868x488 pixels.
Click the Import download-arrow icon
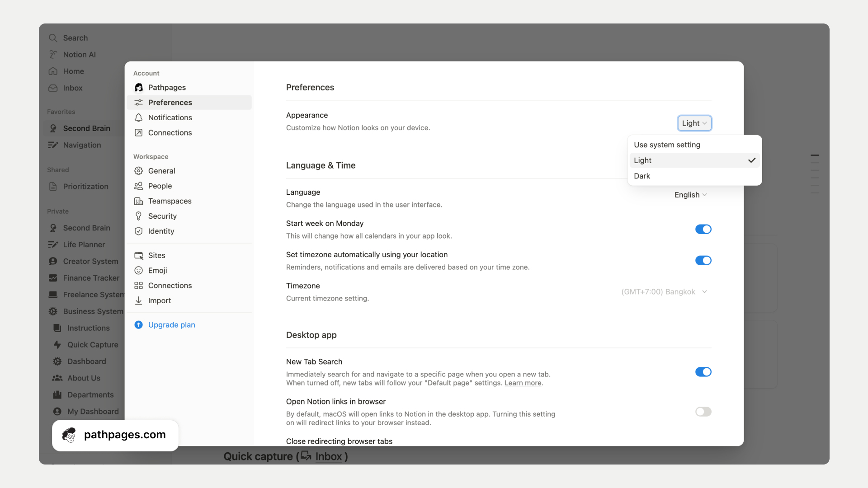click(139, 301)
